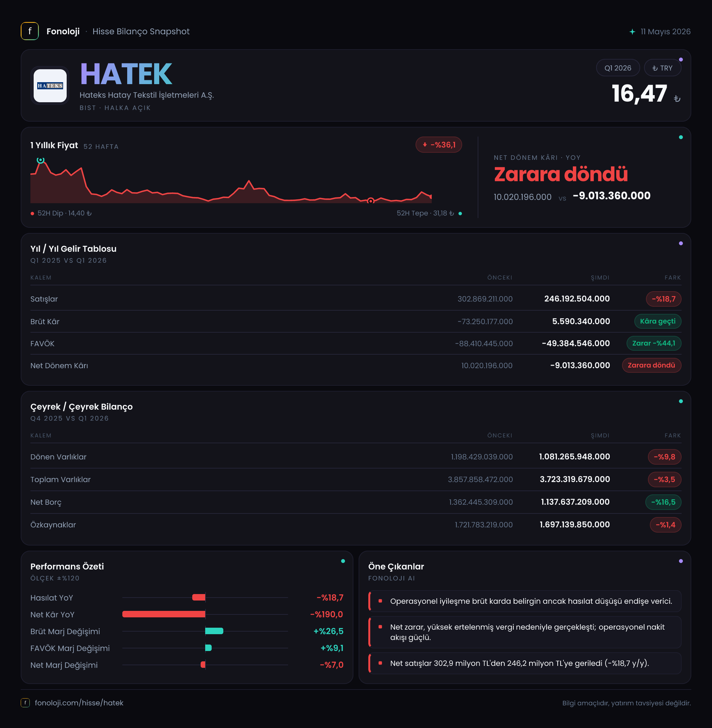Click the Brüt Kâr previous value -73.250.177.000

coord(485,322)
